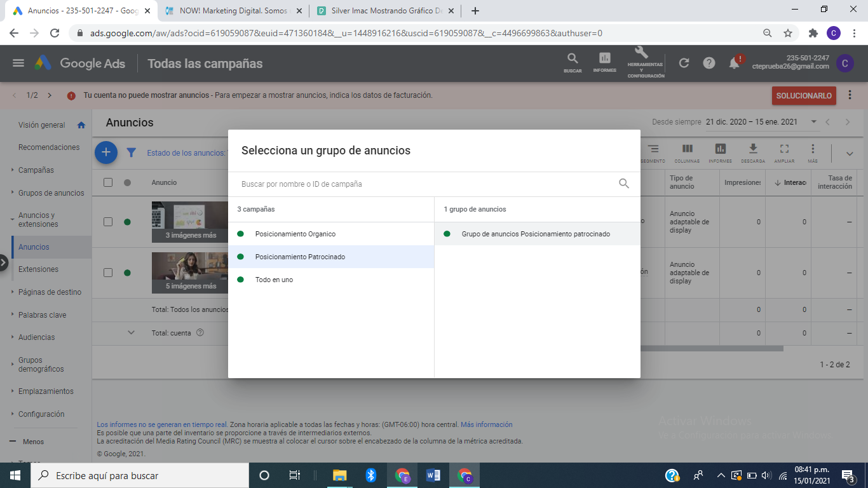Image resolution: width=868 pixels, height=488 pixels.
Task: Check the select-all ads header checkbox
Action: pos(108,182)
